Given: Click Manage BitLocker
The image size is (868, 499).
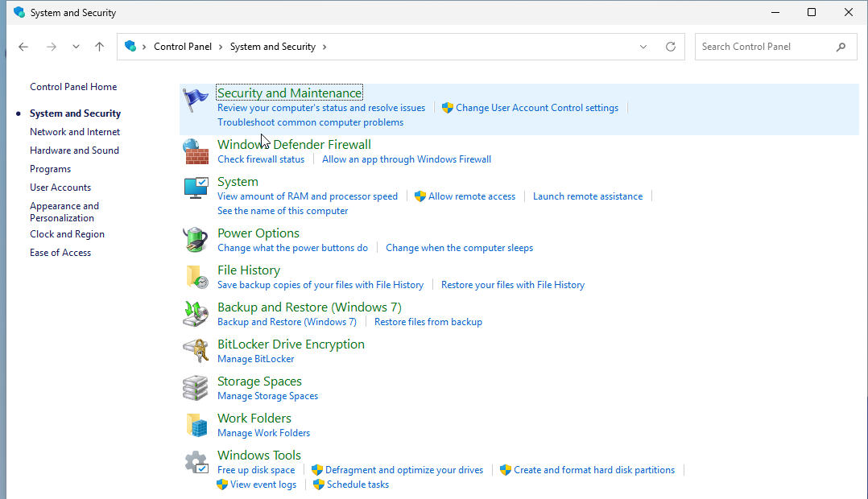Looking at the screenshot, I should [x=256, y=359].
